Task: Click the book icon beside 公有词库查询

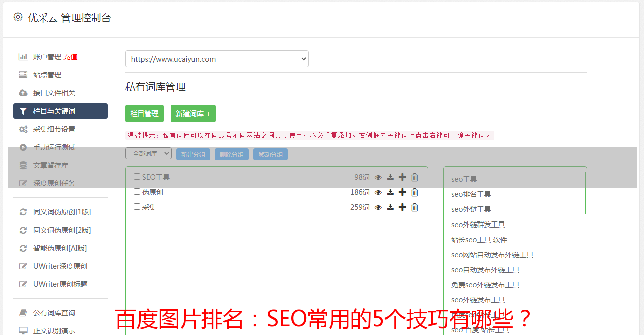Action: [x=23, y=313]
